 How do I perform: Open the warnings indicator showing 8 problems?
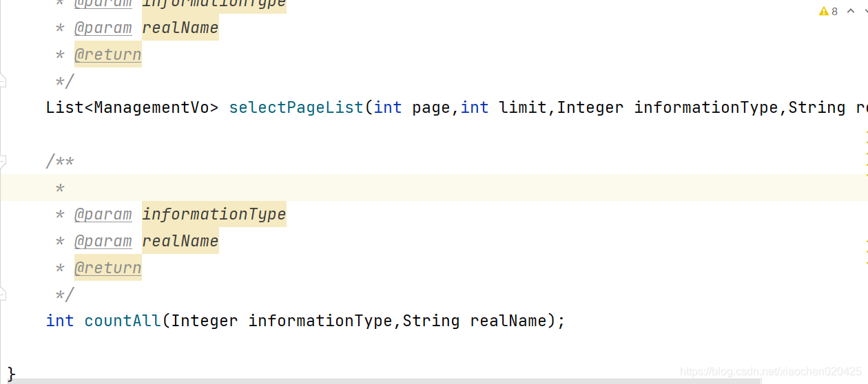[828, 11]
